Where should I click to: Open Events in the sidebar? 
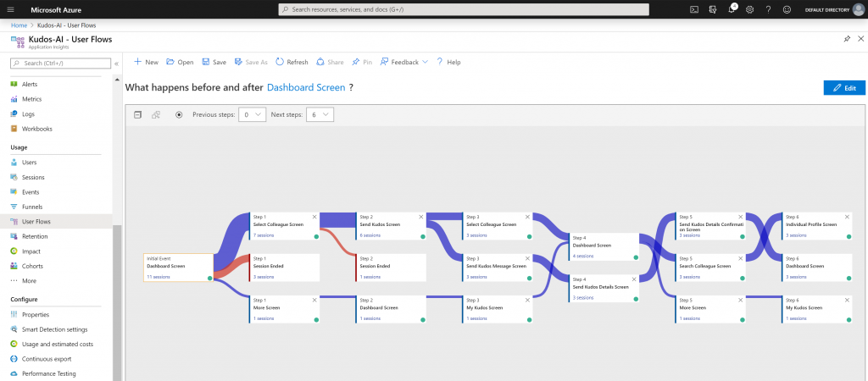31,192
